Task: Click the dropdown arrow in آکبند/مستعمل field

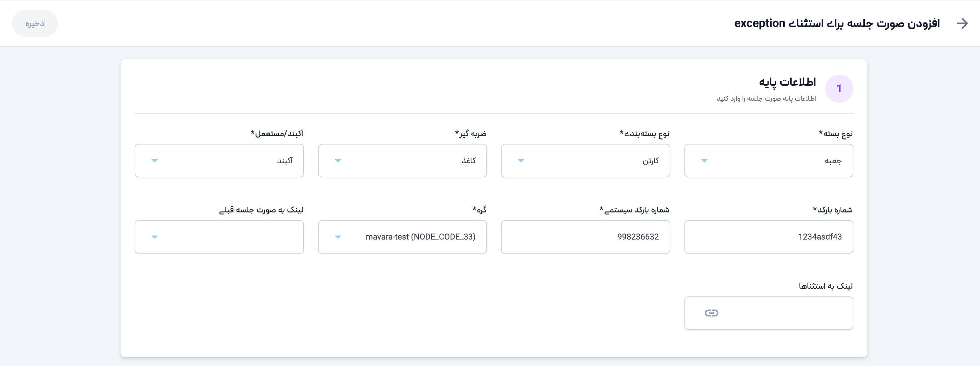Action: tap(154, 161)
